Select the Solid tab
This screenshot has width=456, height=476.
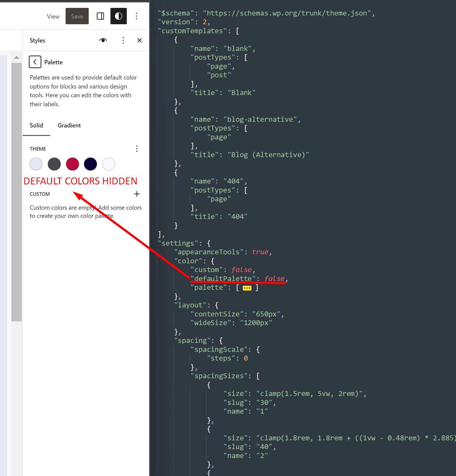pyautogui.click(x=36, y=125)
